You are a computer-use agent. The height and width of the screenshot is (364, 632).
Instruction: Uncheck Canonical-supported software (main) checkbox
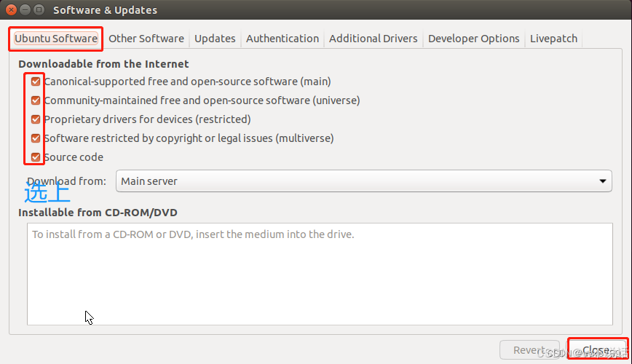(x=36, y=82)
